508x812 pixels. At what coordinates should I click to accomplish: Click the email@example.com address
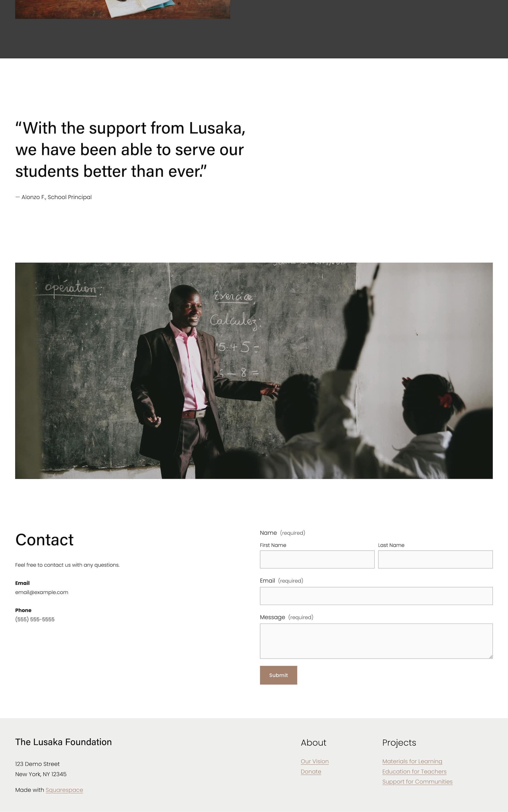(x=42, y=592)
